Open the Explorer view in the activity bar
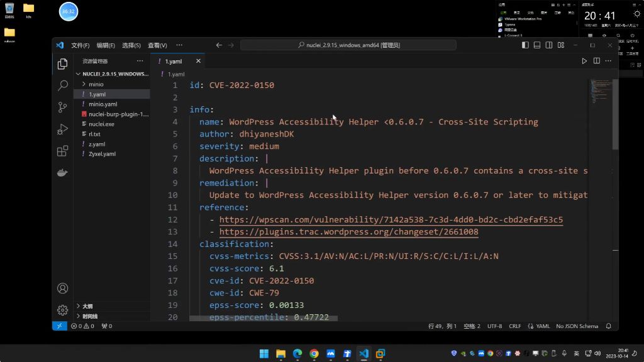Image resolution: width=644 pixels, height=362 pixels. click(x=62, y=64)
